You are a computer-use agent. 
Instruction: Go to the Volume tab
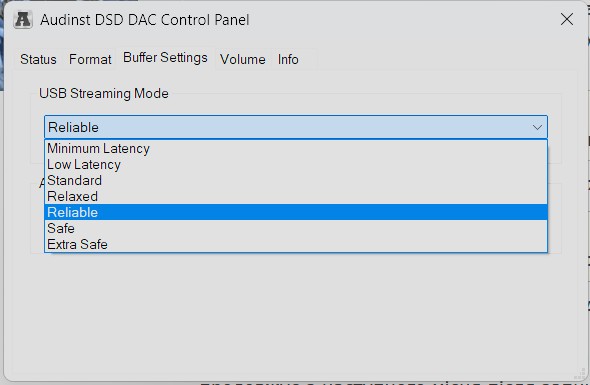click(x=243, y=59)
